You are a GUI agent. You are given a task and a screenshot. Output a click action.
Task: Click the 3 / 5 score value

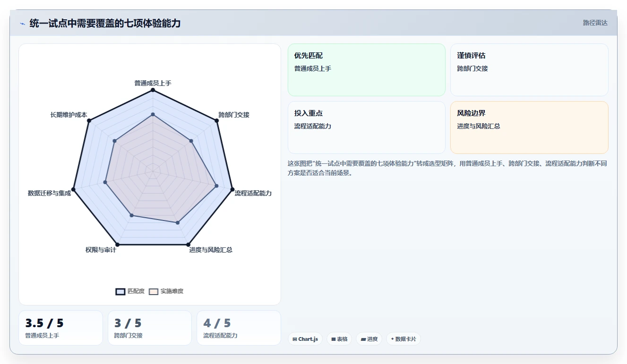[128, 323]
